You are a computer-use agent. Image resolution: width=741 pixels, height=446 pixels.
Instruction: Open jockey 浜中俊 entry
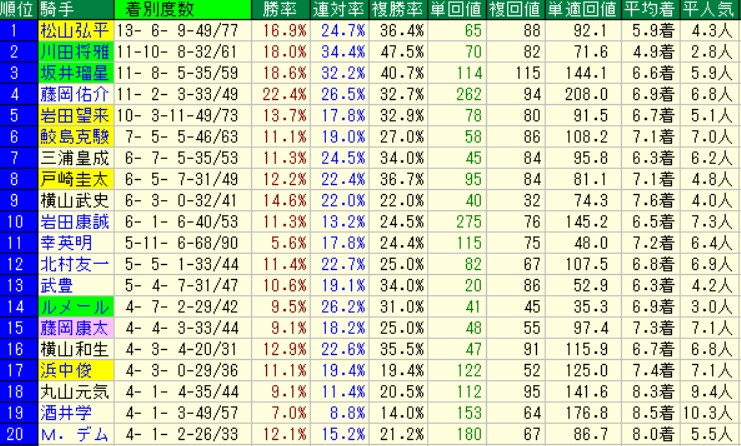(x=64, y=370)
